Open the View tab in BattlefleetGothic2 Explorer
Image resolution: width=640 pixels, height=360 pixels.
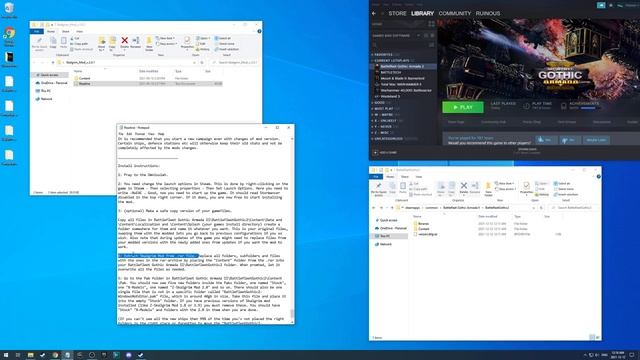[419, 177]
